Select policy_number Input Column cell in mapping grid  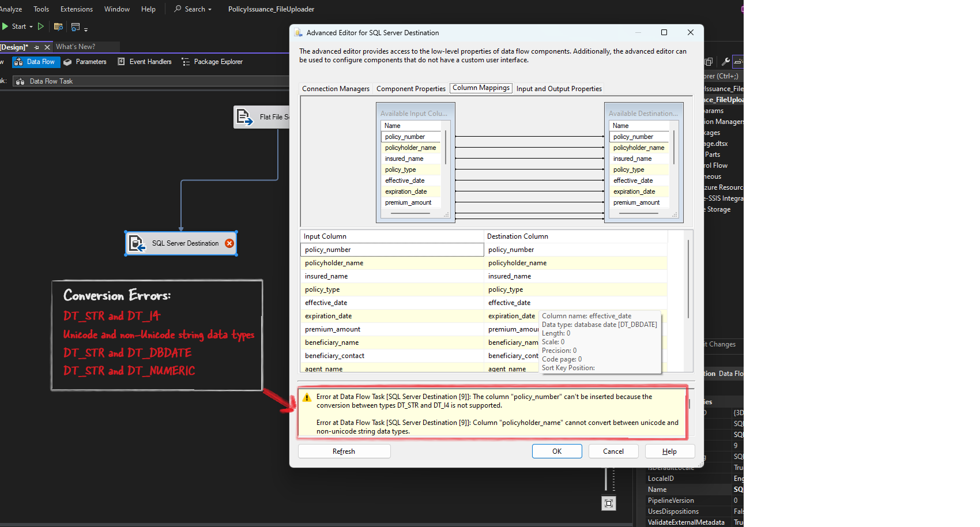point(392,250)
